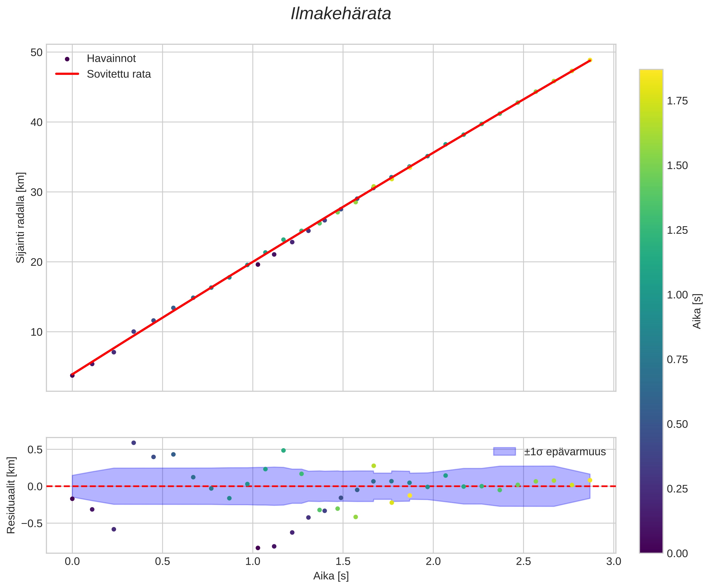Image resolution: width=709 pixels, height=588 pixels.
Task: Click the yellow residual point at plot's right end
Action: tap(590, 480)
